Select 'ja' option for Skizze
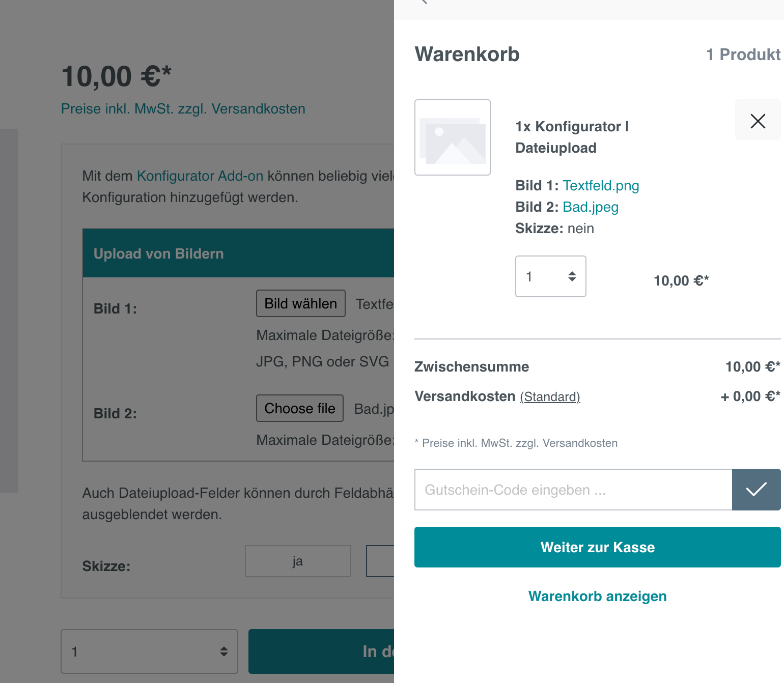784x683 pixels. point(298,561)
